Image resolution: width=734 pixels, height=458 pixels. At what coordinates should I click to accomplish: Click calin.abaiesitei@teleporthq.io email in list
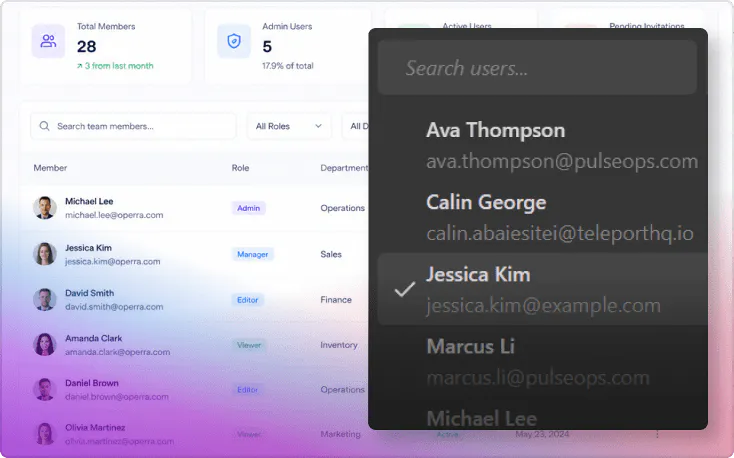click(560, 233)
